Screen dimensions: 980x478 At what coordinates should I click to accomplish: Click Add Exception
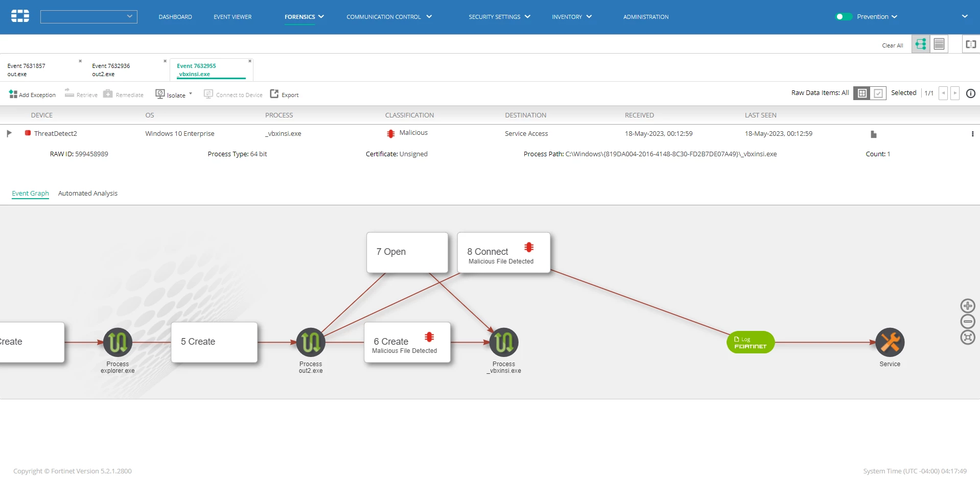point(32,94)
